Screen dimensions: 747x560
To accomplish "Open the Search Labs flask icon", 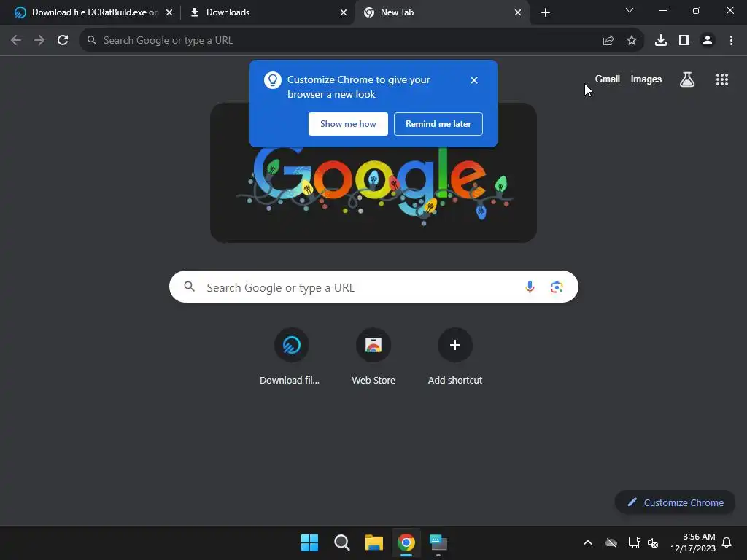I will tap(687, 79).
